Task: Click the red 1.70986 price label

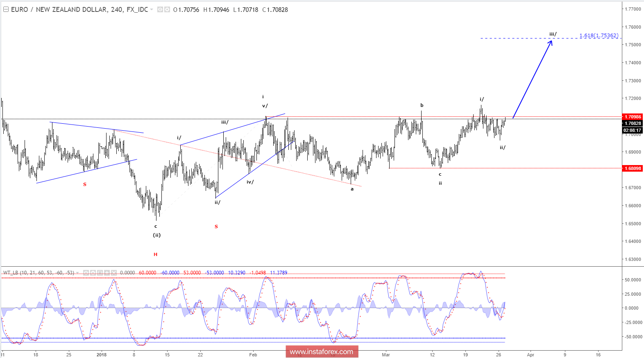Action: tap(633, 117)
